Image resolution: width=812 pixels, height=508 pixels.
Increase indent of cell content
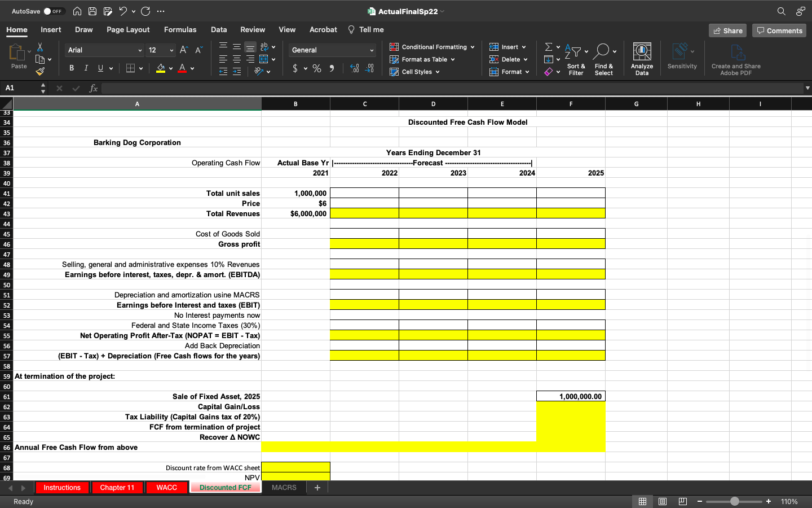click(x=237, y=72)
